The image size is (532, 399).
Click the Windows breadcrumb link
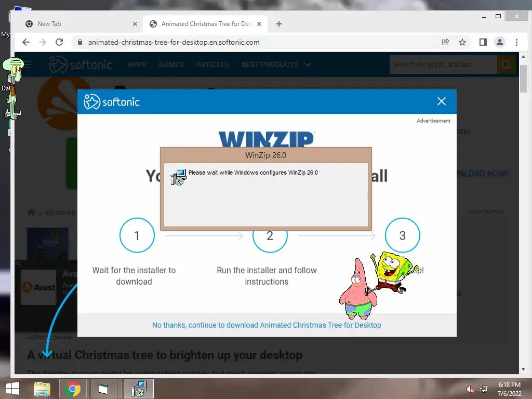(x=60, y=212)
